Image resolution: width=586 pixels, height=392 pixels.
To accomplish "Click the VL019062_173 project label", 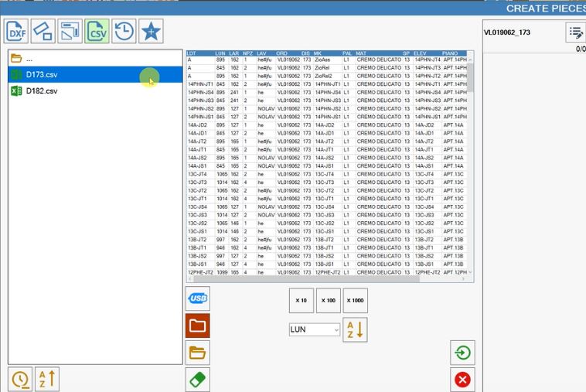I will [507, 32].
